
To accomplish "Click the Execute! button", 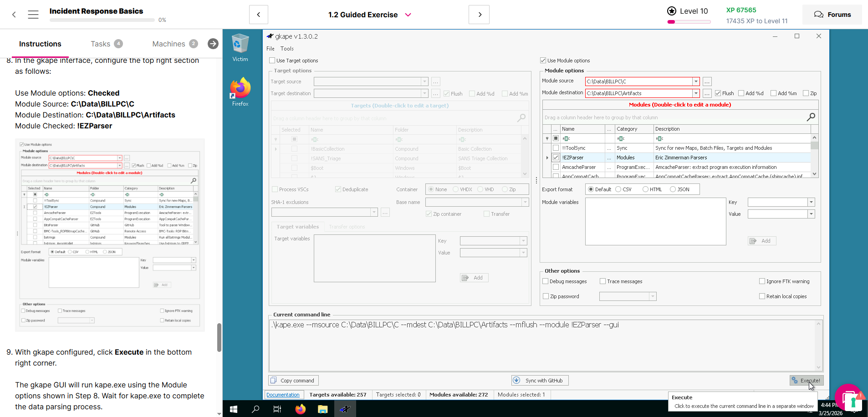I will pyautogui.click(x=807, y=381).
